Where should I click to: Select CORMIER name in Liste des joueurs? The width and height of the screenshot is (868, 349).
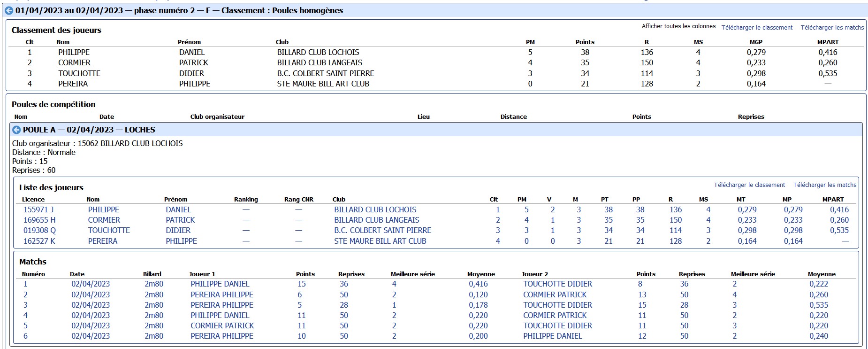(x=104, y=220)
